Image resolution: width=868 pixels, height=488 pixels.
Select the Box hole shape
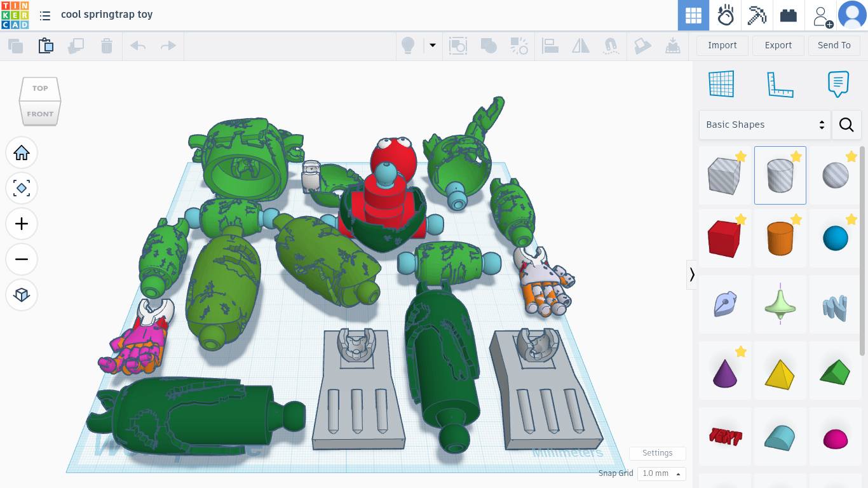[725, 175]
